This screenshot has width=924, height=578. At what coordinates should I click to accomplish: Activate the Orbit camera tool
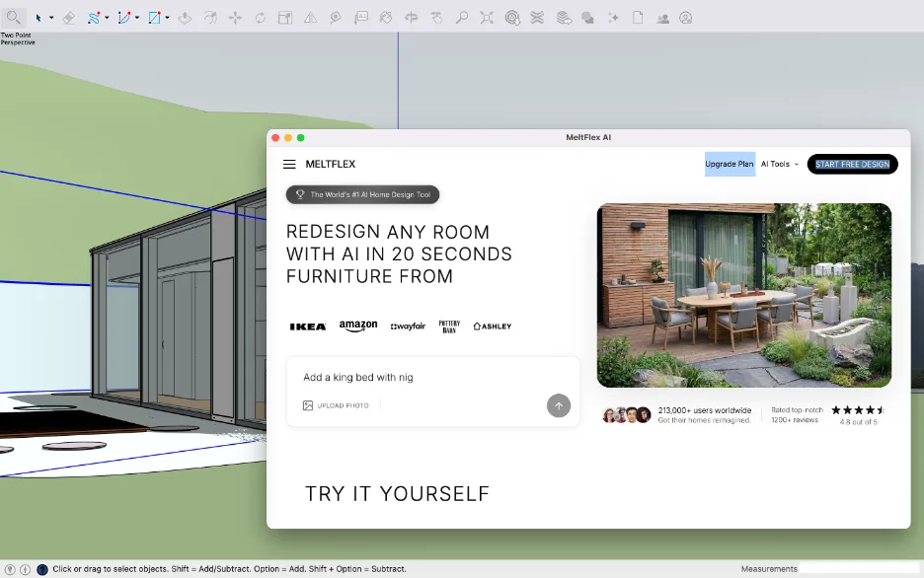pos(412,18)
